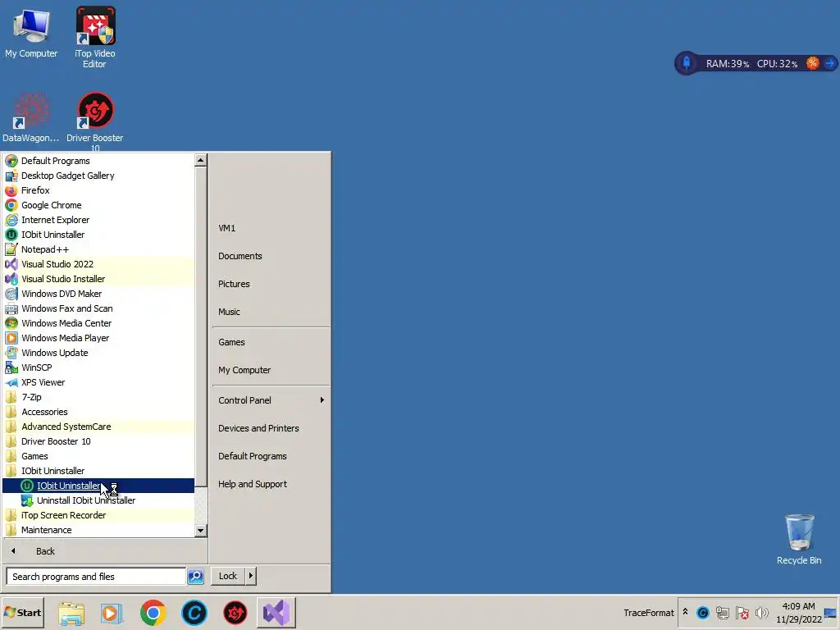Screen dimensions: 840x630
Task: Open VM1 user folder
Action: click(271, 228)
